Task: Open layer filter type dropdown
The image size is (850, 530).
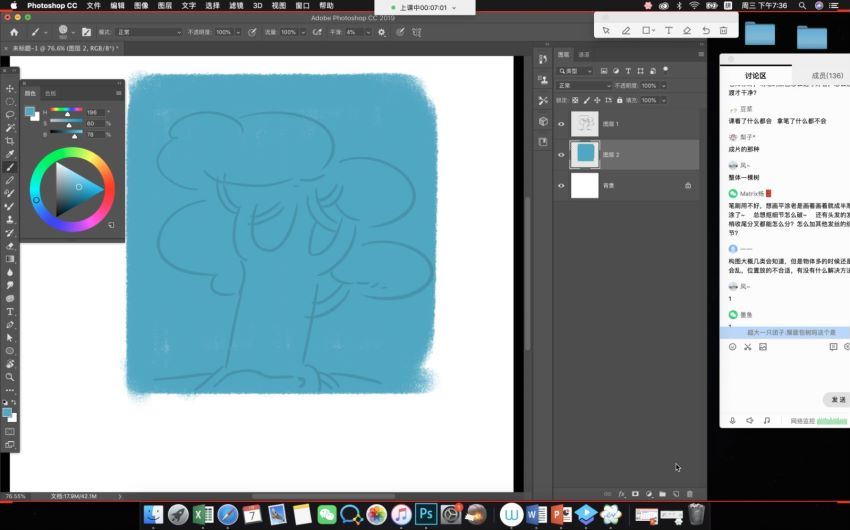Action: [x=576, y=71]
